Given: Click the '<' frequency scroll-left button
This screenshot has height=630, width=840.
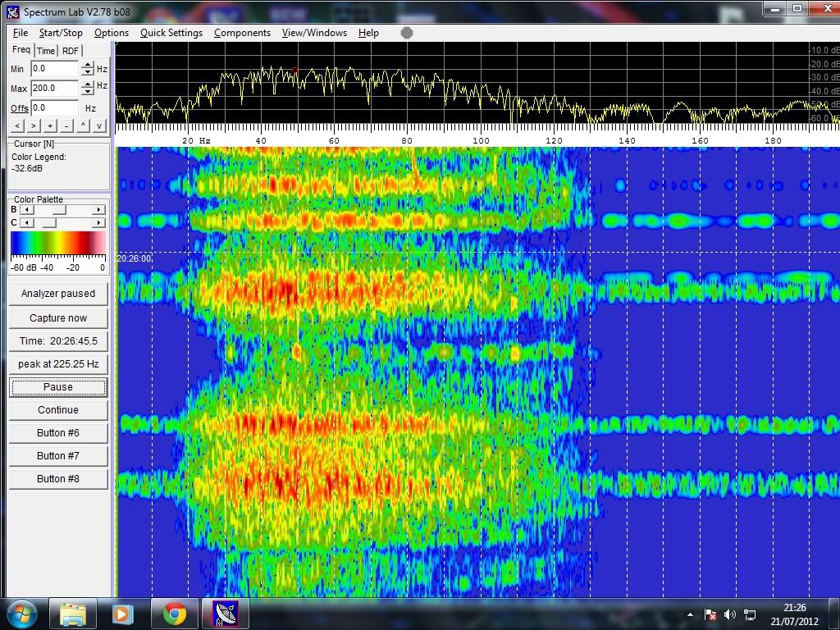Looking at the screenshot, I should point(17,126).
